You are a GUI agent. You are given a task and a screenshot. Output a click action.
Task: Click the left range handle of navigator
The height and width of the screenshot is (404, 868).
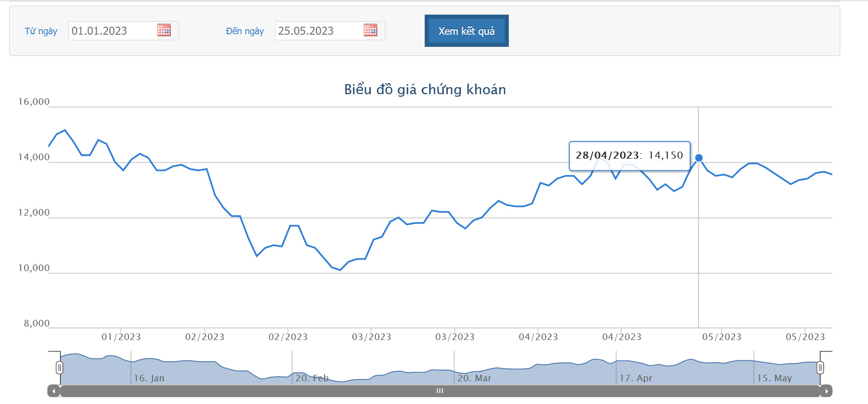click(59, 368)
